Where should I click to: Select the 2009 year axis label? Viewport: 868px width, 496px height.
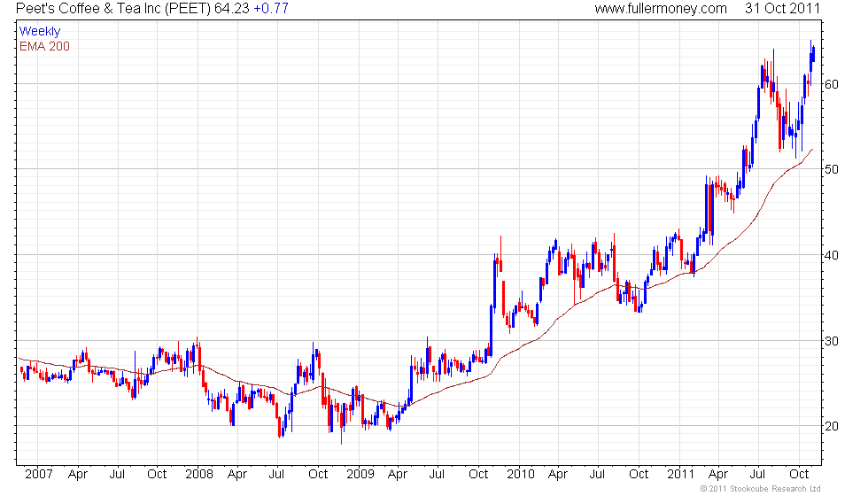tap(360, 475)
